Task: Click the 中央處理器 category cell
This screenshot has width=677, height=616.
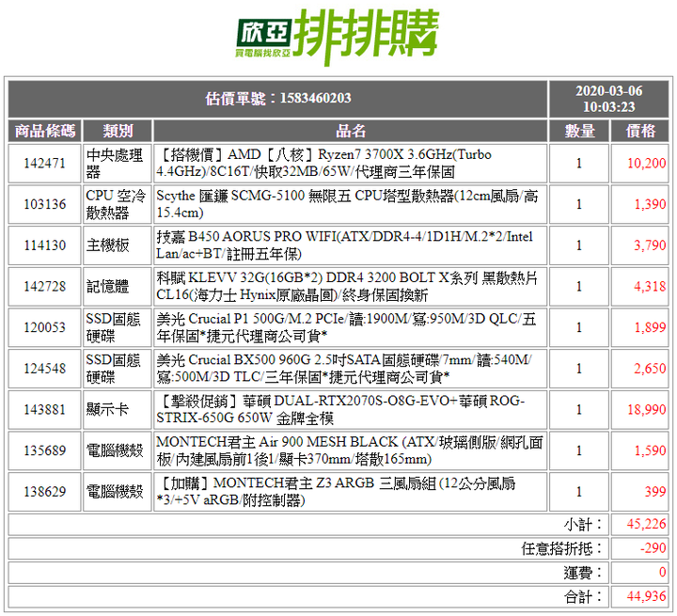Action: point(118,164)
